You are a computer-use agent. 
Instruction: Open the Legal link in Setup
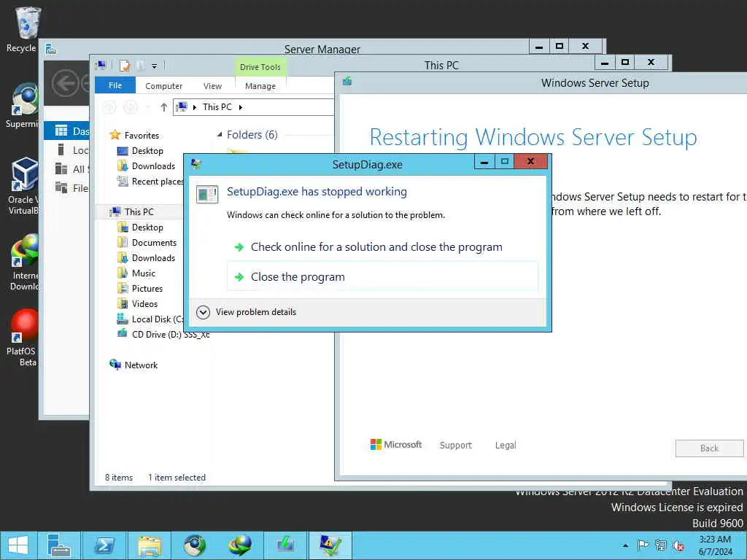[x=506, y=446]
